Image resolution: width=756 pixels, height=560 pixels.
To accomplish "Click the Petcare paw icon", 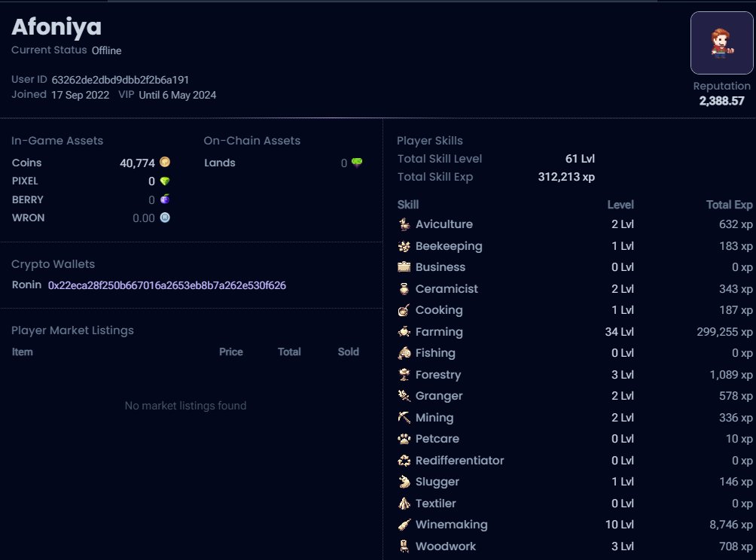I will pyautogui.click(x=404, y=439).
